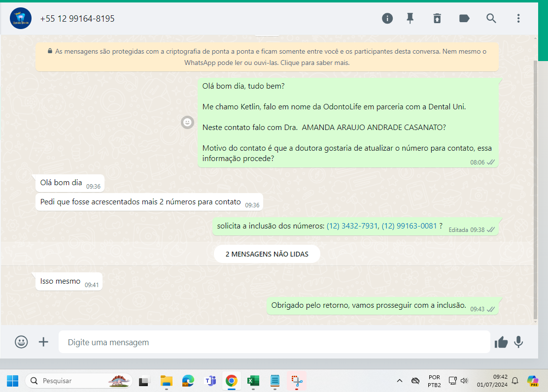This screenshot has height=392, width=548.
Task: Open the emoji picker beside message box
Action: pos(21,342)
